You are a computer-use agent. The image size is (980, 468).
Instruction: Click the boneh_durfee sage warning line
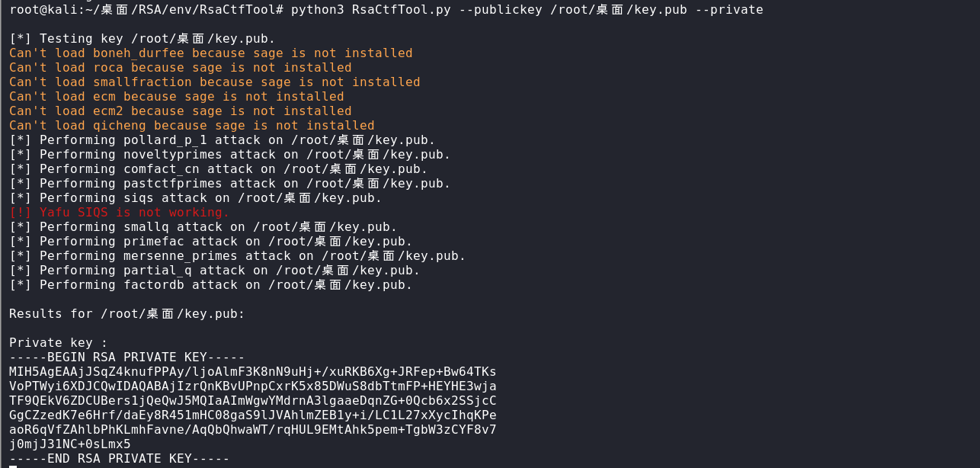[210, 53]
